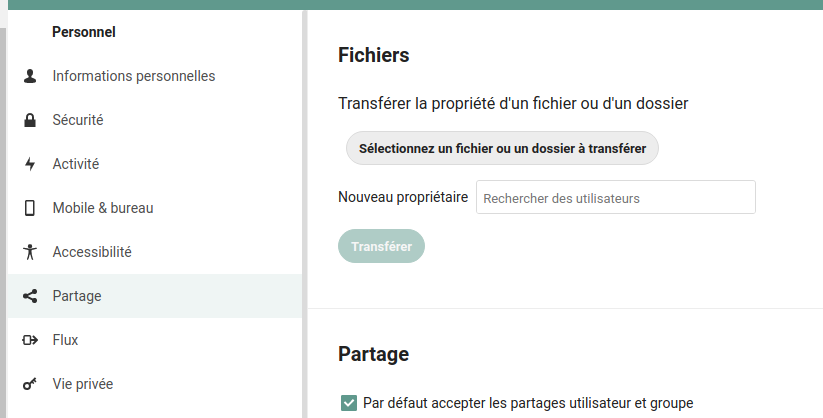Uncheck accepter les partages utilisateur et groupe
Screen dimensions: 823x418
click(x=349, y=403)
